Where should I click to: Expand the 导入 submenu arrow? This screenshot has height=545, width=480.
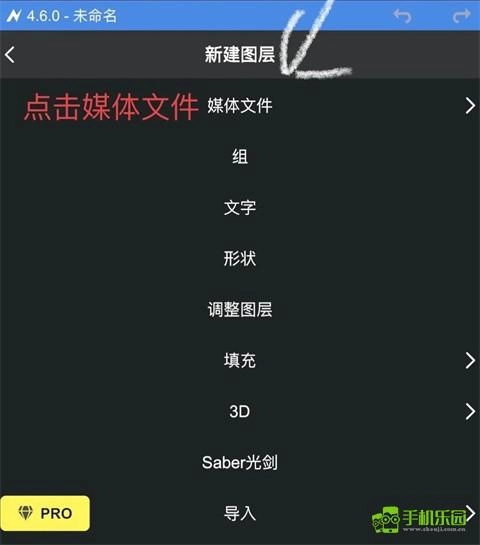click(471, 512)
